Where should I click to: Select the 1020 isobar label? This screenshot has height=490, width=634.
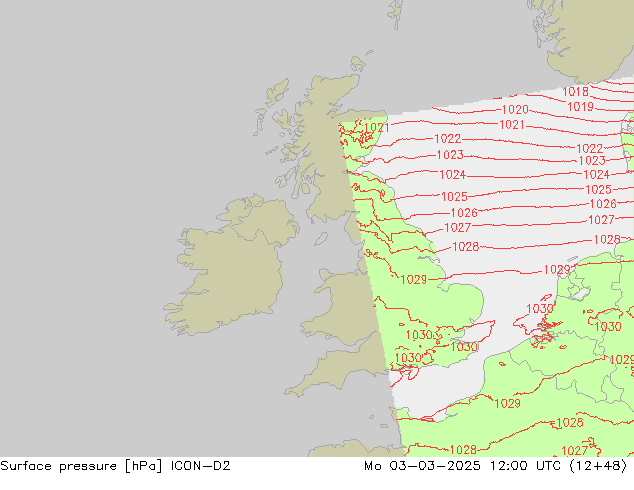515,110
